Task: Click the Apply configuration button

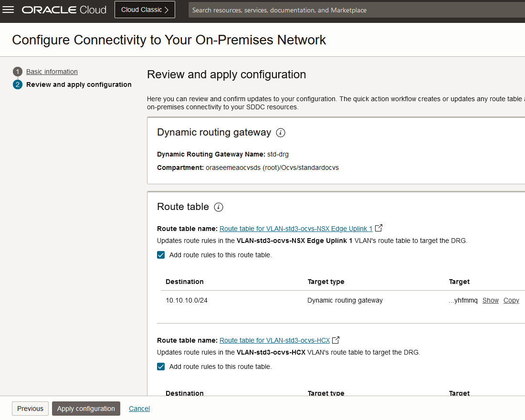Action: click(x=86, y=409)
